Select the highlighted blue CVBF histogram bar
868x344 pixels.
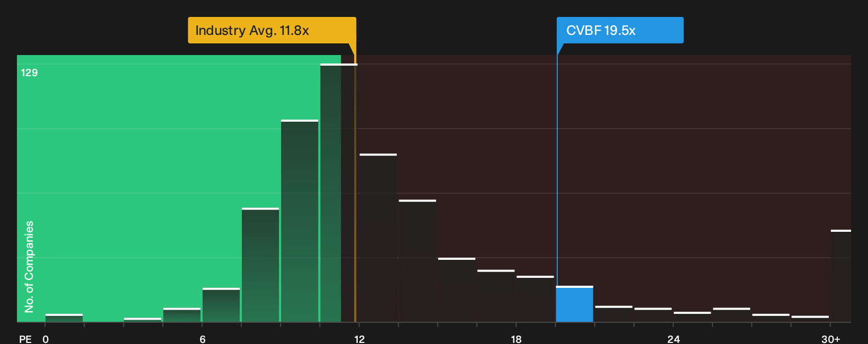click(x=575, y=304)
